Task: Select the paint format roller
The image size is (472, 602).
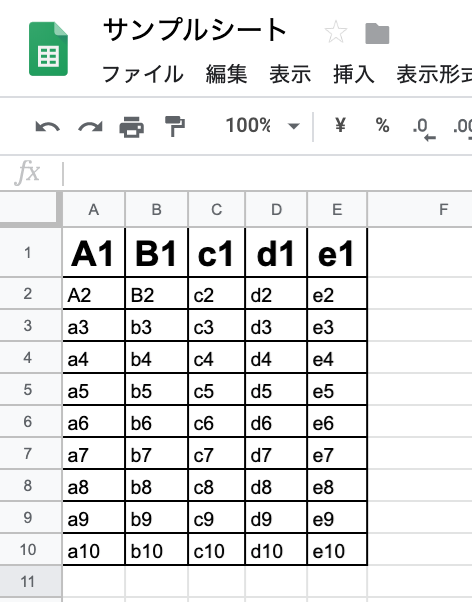Action: tap(175, 126)
